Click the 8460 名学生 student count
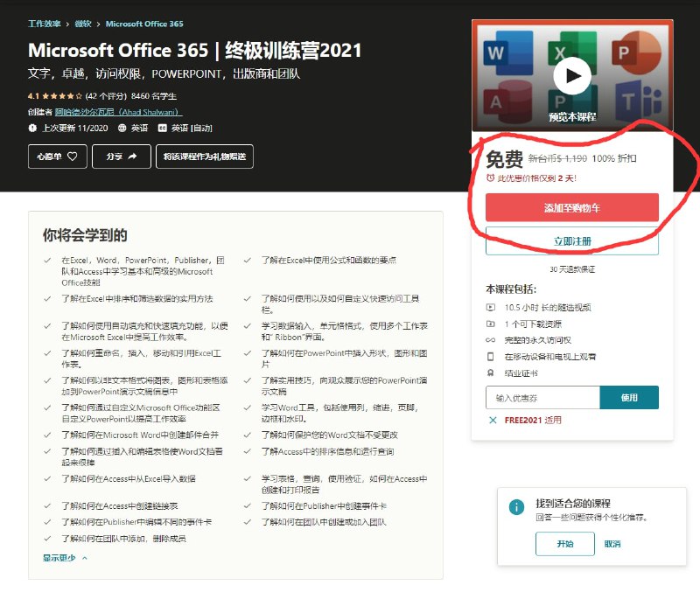The width and height of the screenshot is (700, 599). (154, 96)
